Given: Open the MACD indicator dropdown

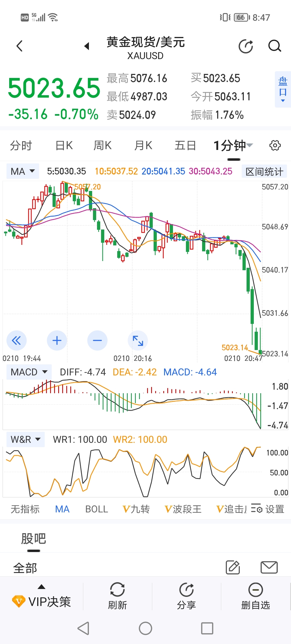Looking at the screenshot, I should coord(29,372).
